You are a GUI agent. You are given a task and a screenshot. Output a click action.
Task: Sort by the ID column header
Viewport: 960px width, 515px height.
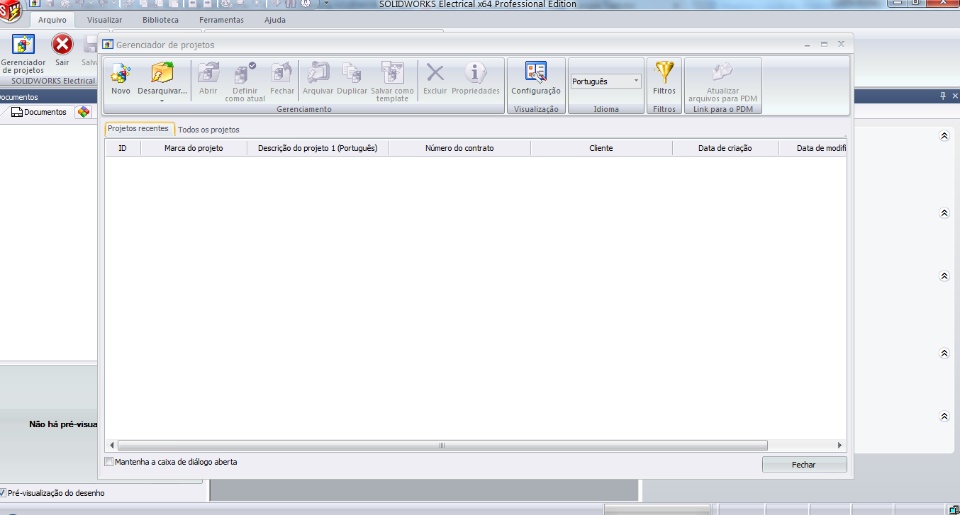click(122, 148)
